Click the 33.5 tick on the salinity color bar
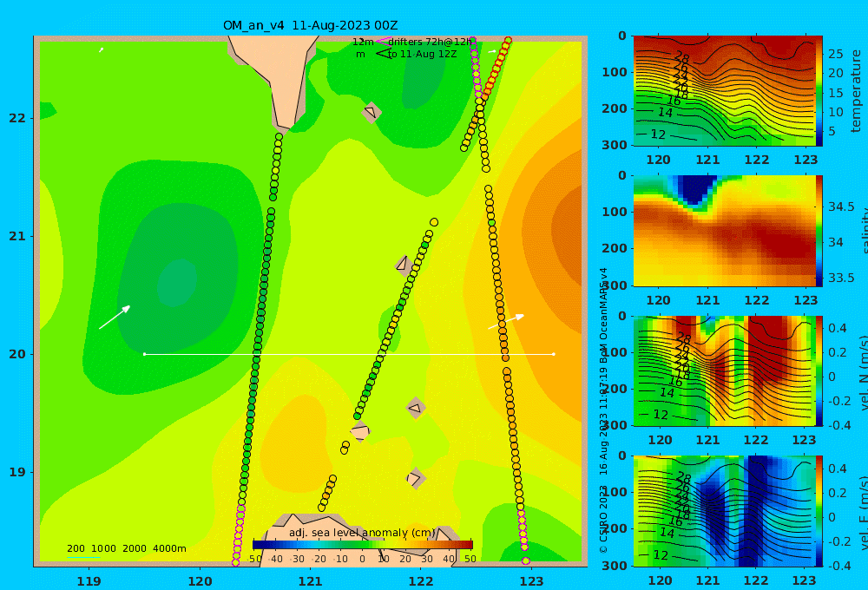This screenshot has height=590, width=868. coord(841,278)
